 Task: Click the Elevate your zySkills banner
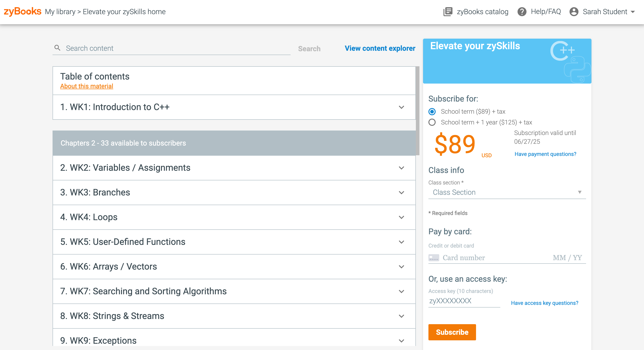[x=507, y=61]
